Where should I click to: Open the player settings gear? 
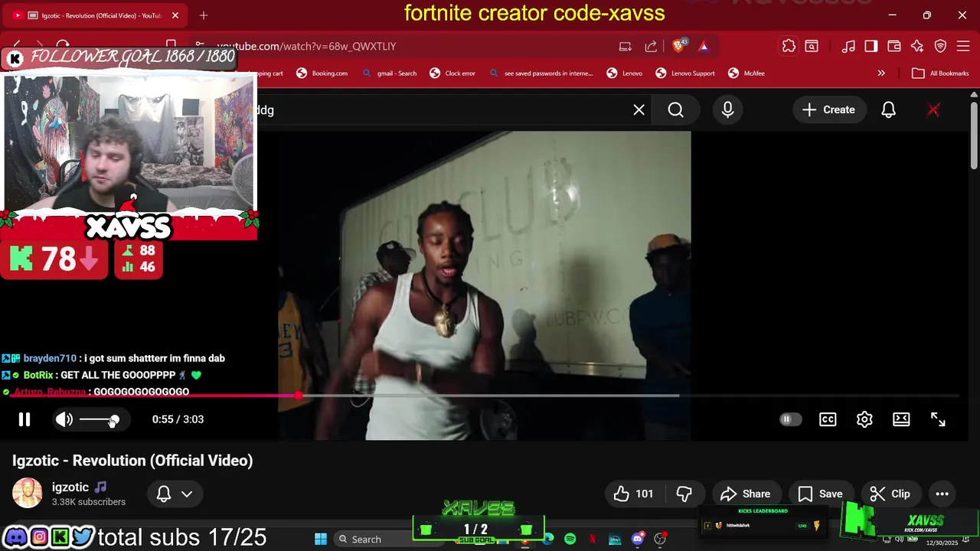click(864, 419)
